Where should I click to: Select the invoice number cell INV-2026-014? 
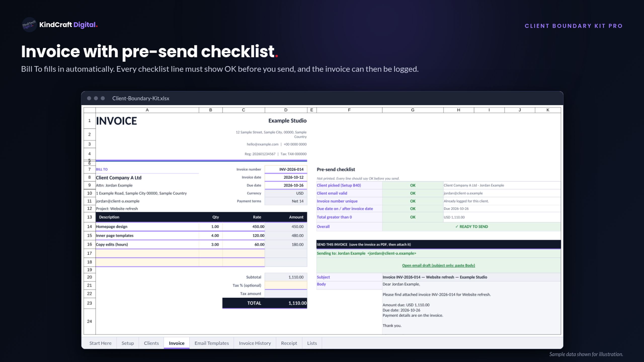coord(286,169)
